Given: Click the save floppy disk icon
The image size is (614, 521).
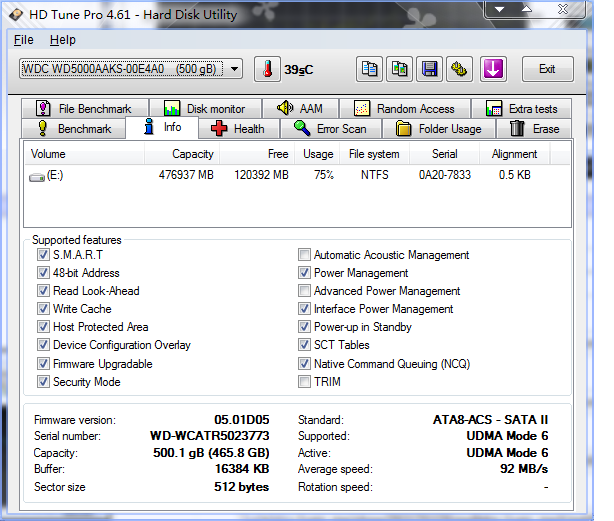Looking at the screenshot, I should [x=430, y=69].
